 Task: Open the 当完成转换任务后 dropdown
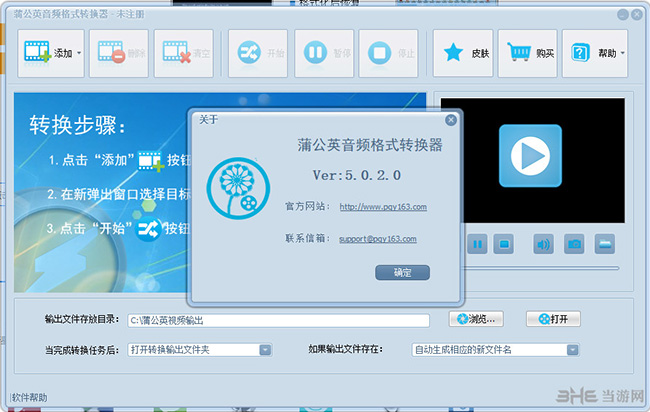(200, 350)
